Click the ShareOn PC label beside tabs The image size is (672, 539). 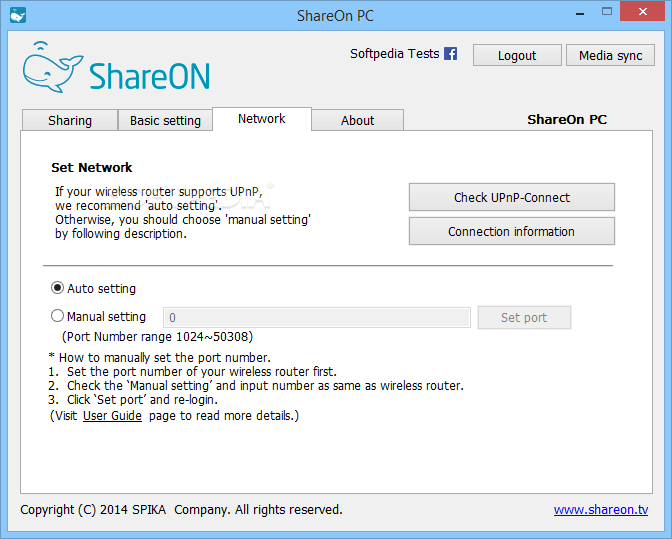point(567,120)
